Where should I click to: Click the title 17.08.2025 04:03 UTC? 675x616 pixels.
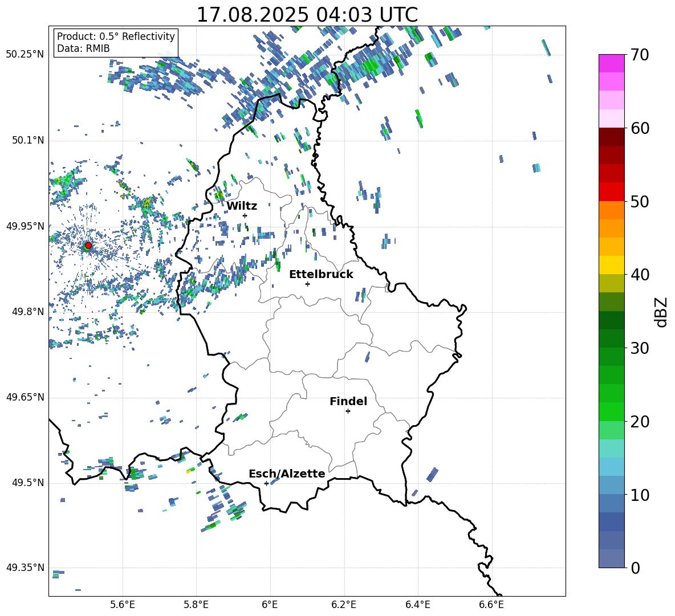[x=307, y=15]
